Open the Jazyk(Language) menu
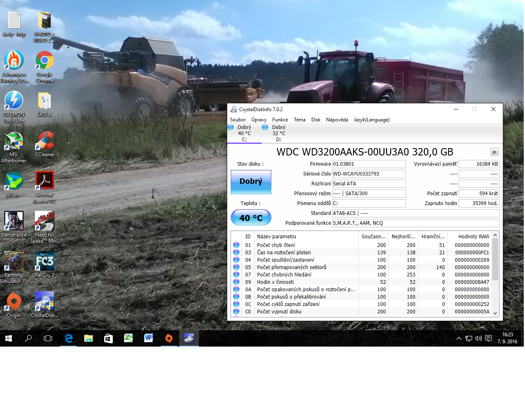 (371, 120)
